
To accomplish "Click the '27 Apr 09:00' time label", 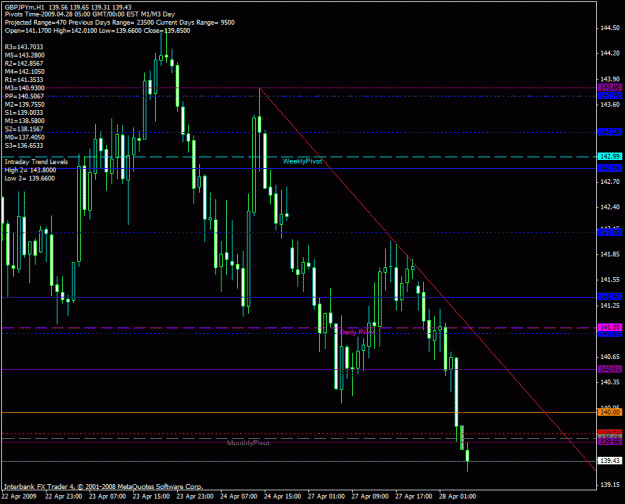I will tap(370, 496).
